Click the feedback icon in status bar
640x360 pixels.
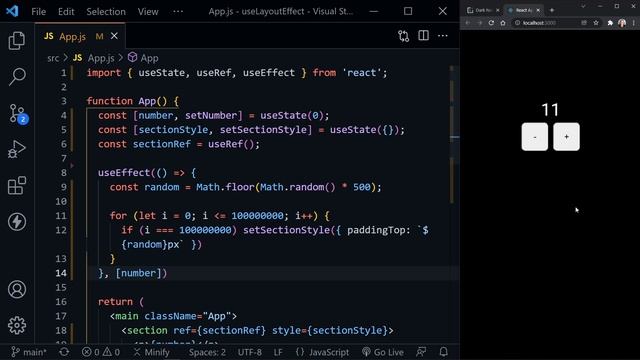pyautogui.click(x=421, y=351)
